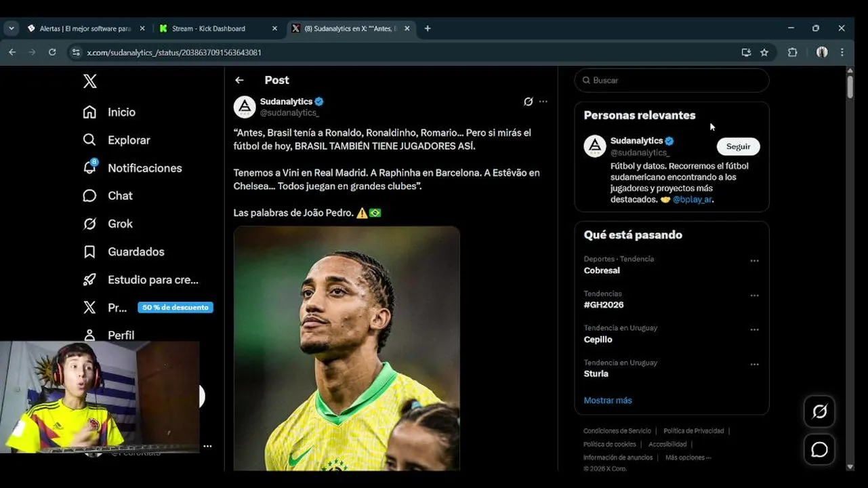Click Grok icon on the post header
The height and width of the screenshot is (488, 868).
(x=528, y=102)
